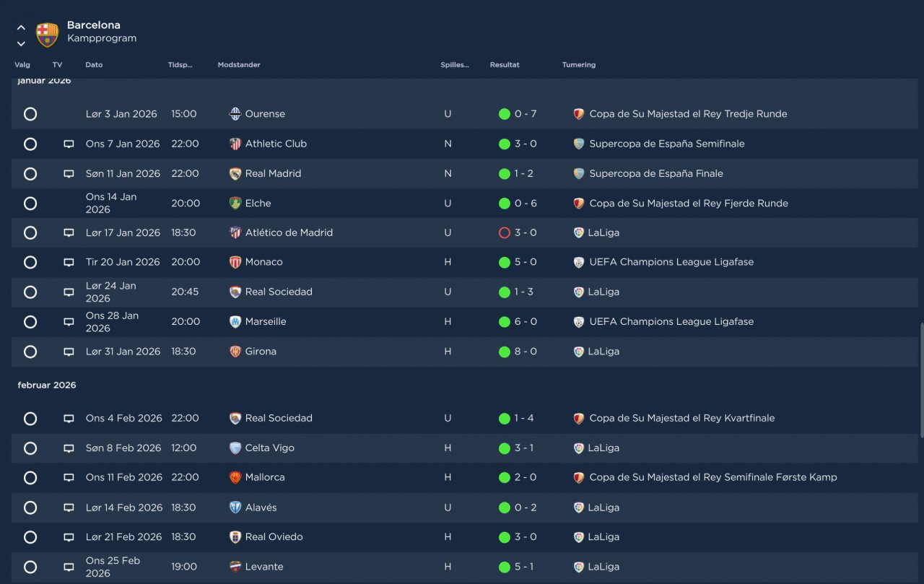
Task: Select the radio button for Celta Vigo match
Action: (30, 448)
